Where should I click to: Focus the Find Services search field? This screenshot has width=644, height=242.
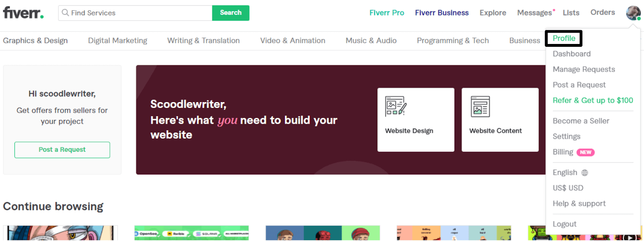coord(135,13)
